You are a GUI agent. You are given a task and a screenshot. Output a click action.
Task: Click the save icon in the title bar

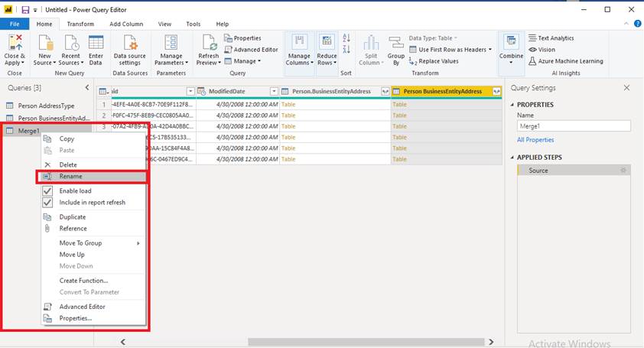pos(25,9)
